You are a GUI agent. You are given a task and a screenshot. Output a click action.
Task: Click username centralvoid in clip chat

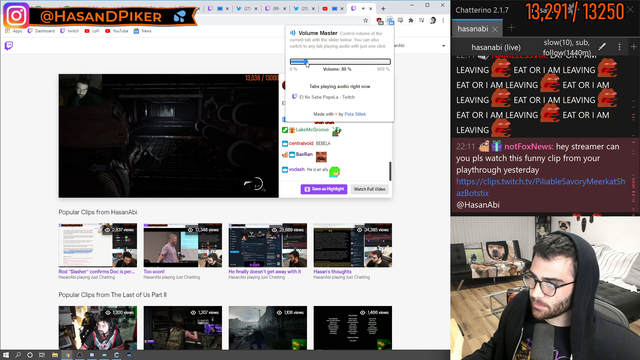pos(301,143)
